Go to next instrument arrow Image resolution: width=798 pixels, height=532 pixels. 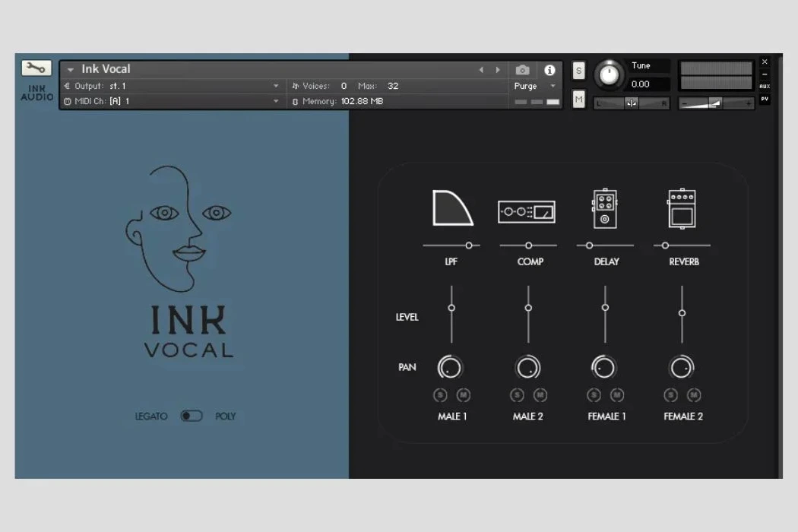click(498, 70)
